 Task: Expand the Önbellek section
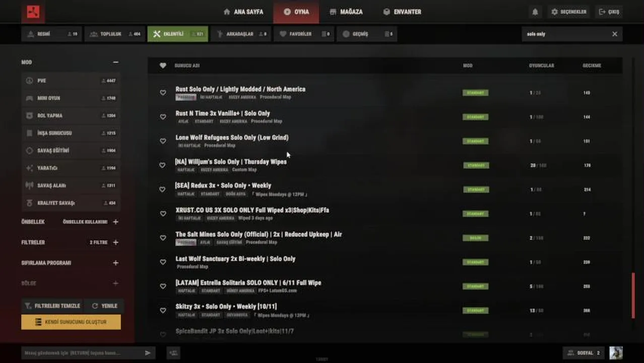115,222
